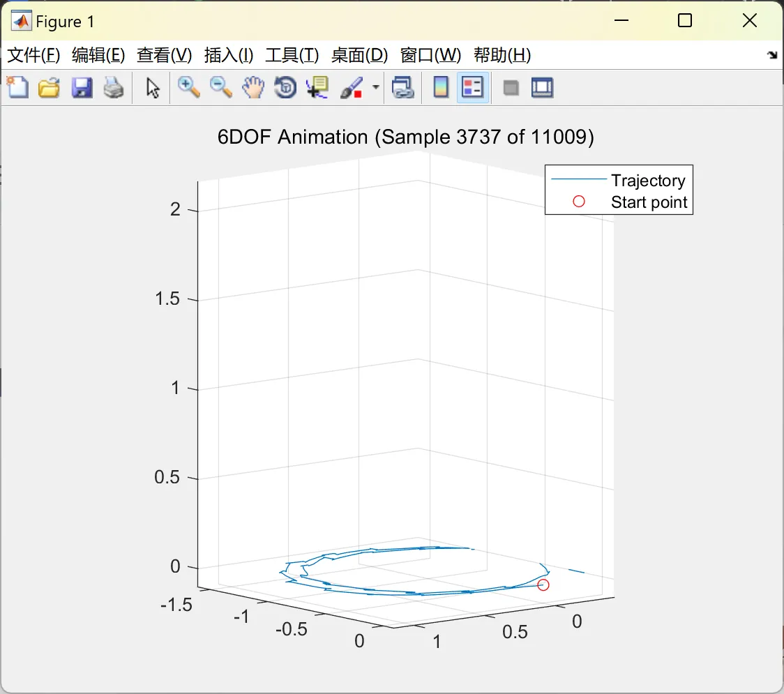This screenshot has width=784, height=694.
Task: Click the Hide Plot Tools icon
Action: [511, 88]
